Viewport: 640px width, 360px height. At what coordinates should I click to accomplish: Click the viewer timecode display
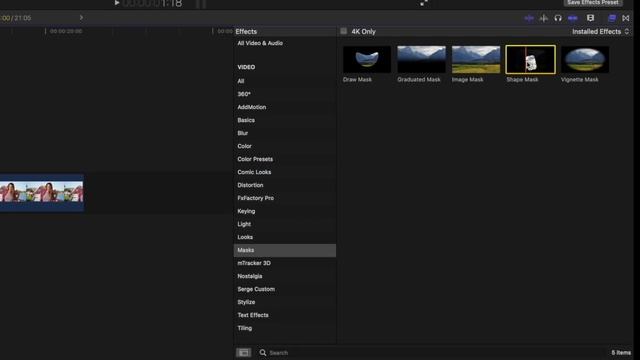click(x=152, y=3)
